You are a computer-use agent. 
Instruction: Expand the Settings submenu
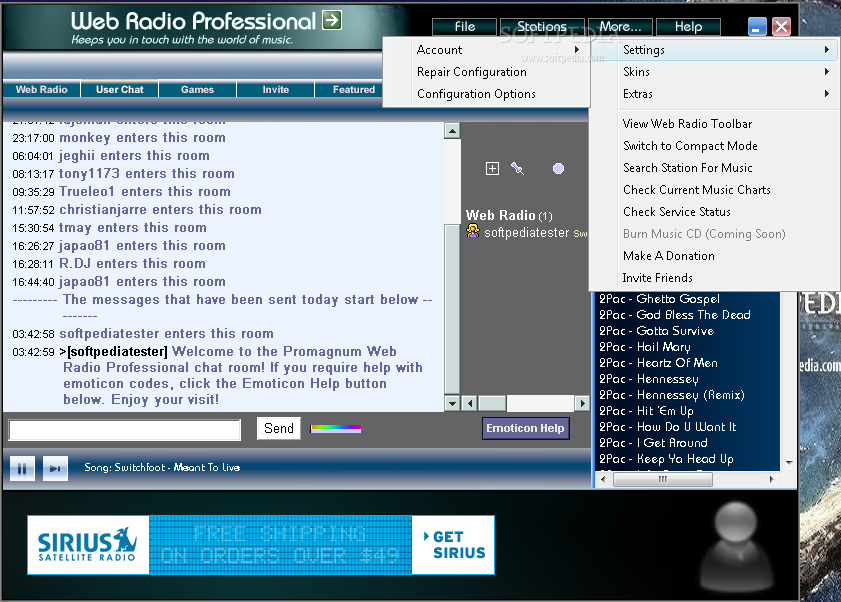click(715, 50)
